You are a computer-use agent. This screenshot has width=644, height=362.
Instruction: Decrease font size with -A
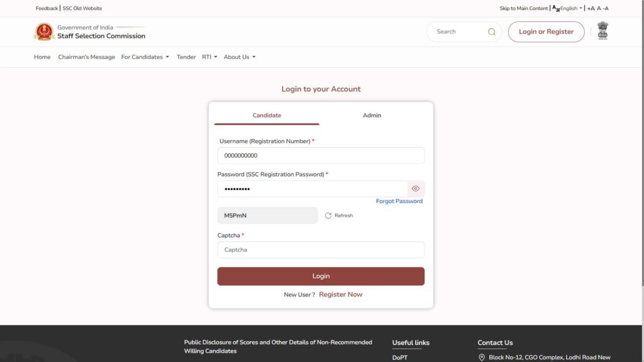pyautogui.click(x=606, y=9)
